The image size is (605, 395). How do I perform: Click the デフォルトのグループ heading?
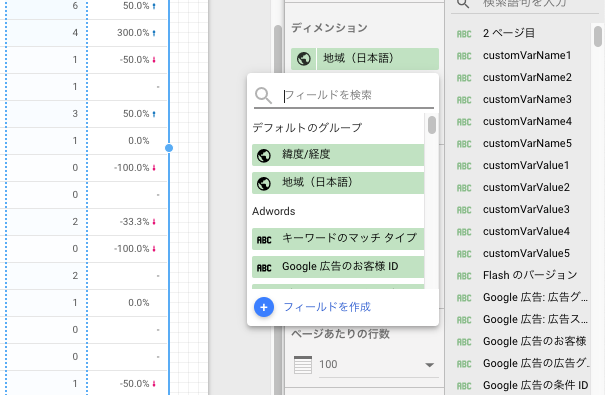tap(307, 128)
